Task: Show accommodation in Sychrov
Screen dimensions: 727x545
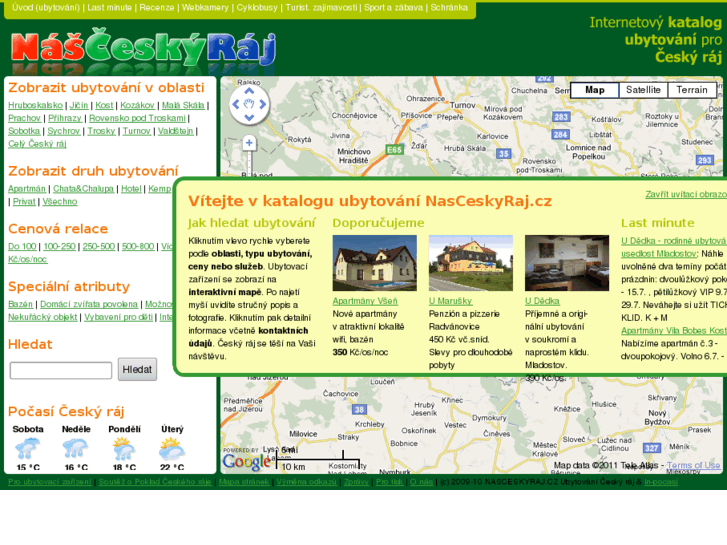Action: pyautogui.click(x=64, y=131)
